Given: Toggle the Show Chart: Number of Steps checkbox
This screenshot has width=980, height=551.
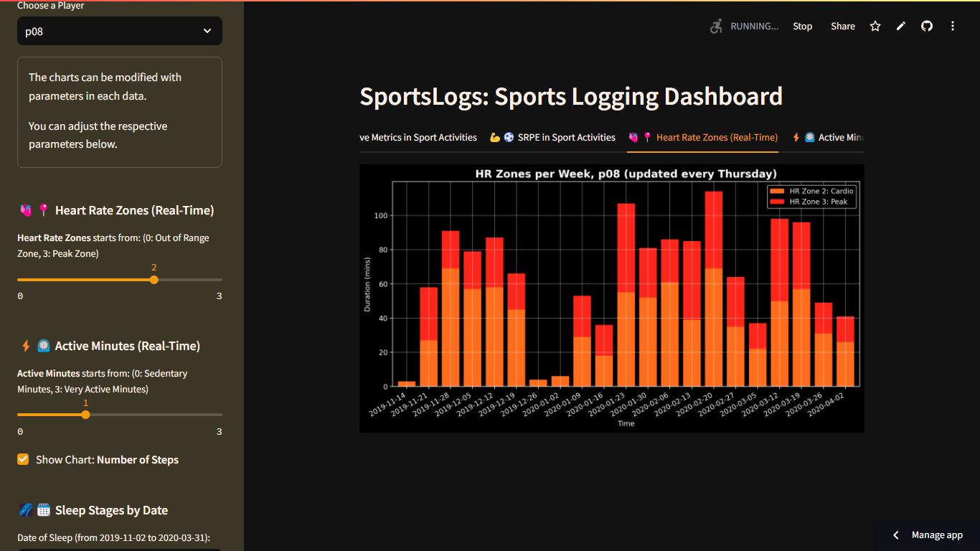Looking at the screenshot, I should [x=24, y=460].
